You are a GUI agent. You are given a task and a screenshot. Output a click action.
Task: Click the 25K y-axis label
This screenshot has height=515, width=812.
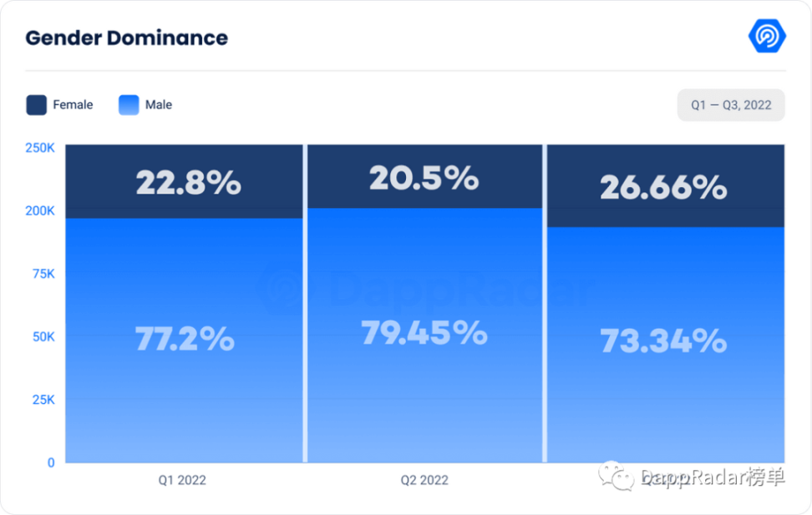42,399
